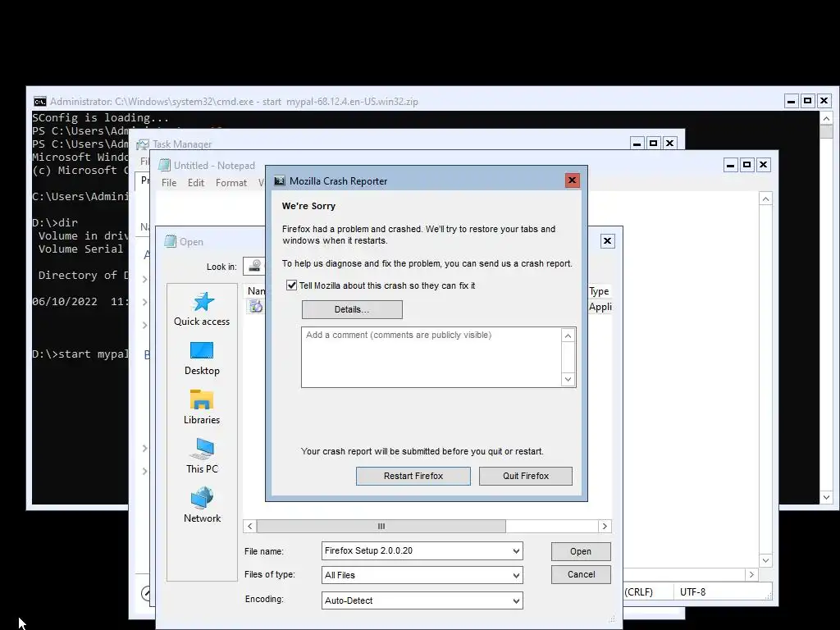Click into the crash comment text box

(x=431, y=358)
